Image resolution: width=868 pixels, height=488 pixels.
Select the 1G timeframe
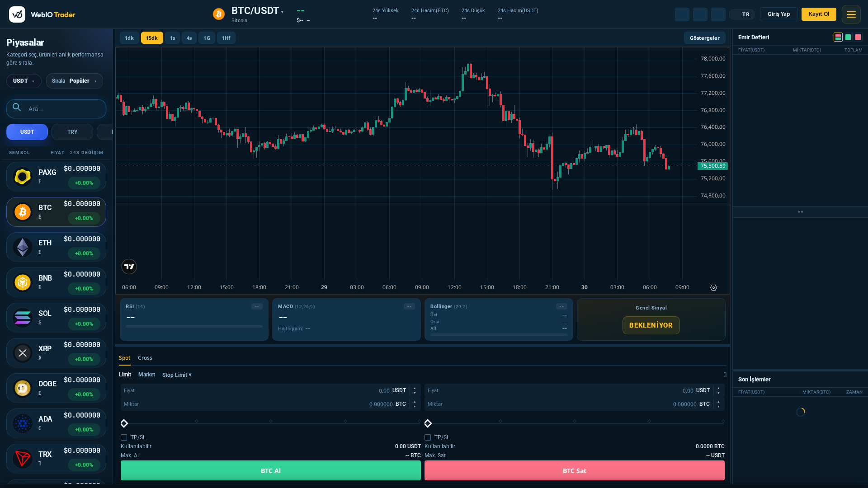207,38
